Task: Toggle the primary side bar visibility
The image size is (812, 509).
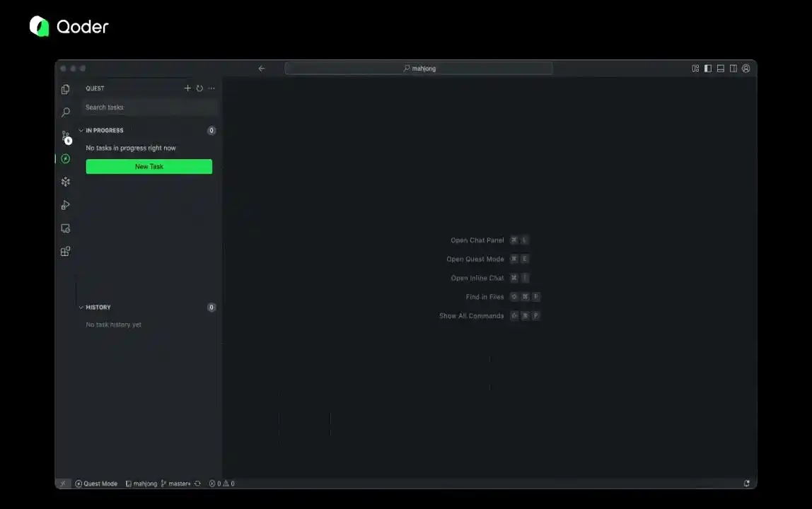Action: 708,69
